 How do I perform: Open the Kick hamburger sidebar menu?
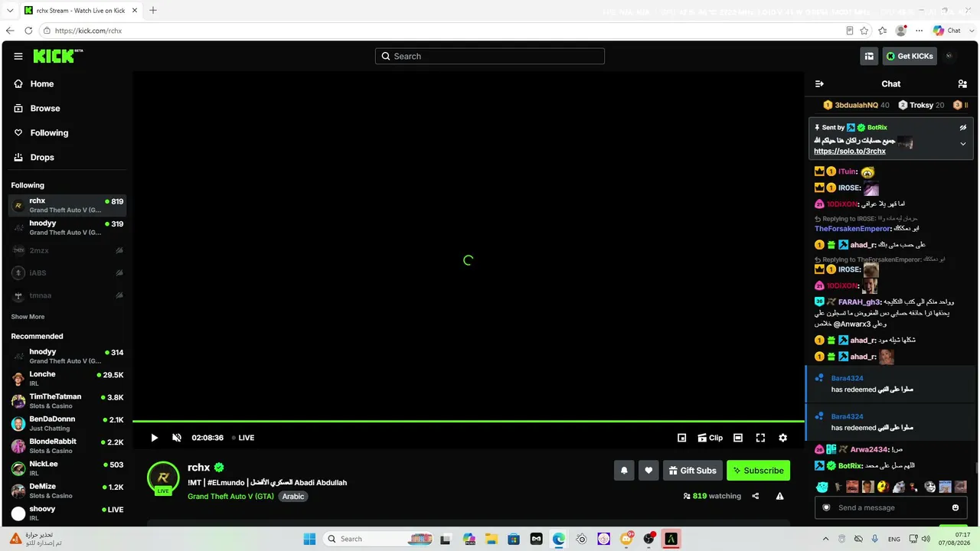point(18,56)
